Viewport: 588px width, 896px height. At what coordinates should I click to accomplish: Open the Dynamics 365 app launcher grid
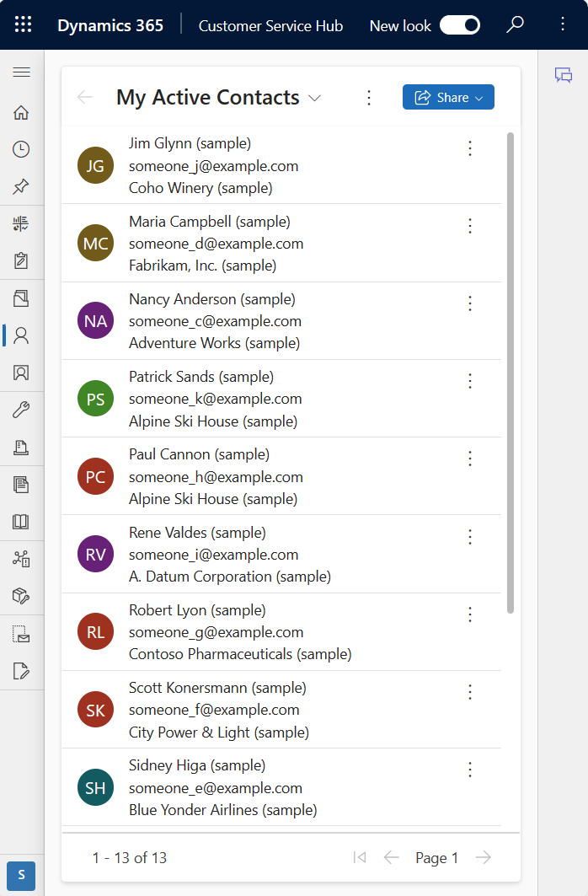pyautogui.click(x=23, y=24)
